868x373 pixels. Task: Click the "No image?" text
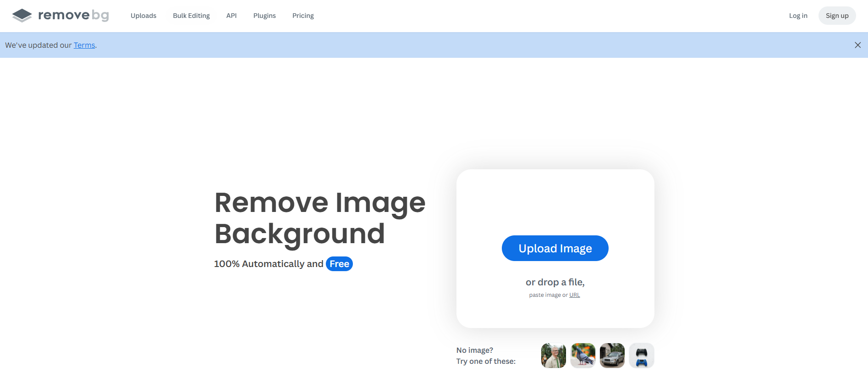coord(475,350)
